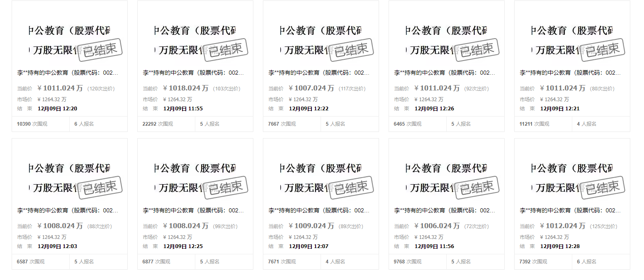Click 人报名 count beside 10390 次围观

(84, 124)
